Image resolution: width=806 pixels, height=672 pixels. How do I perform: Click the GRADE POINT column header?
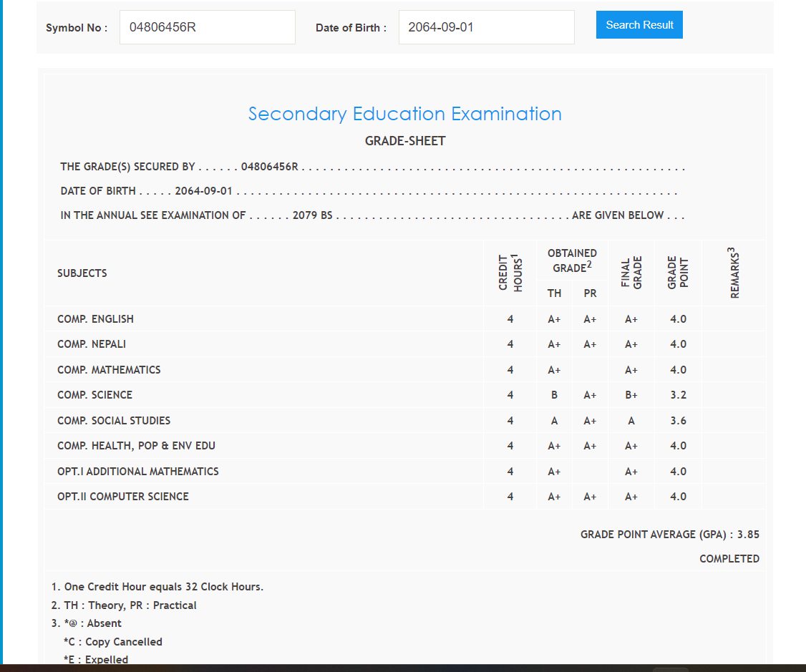(677, 273)
